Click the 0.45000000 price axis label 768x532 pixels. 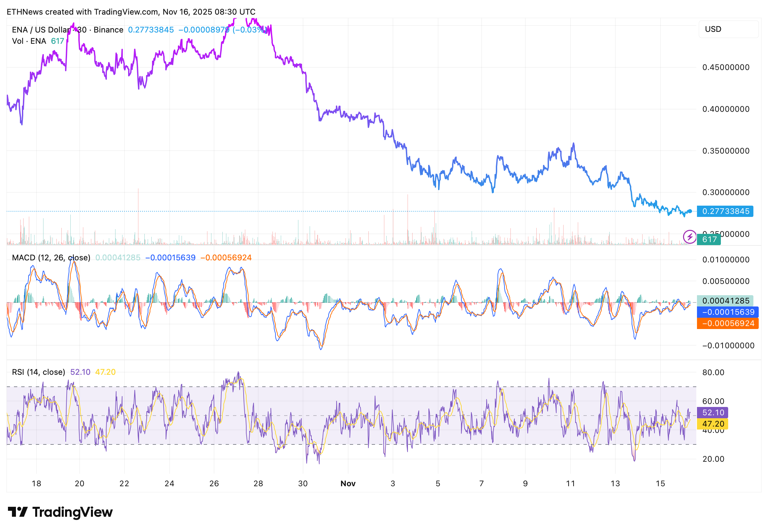pos(726,67)
